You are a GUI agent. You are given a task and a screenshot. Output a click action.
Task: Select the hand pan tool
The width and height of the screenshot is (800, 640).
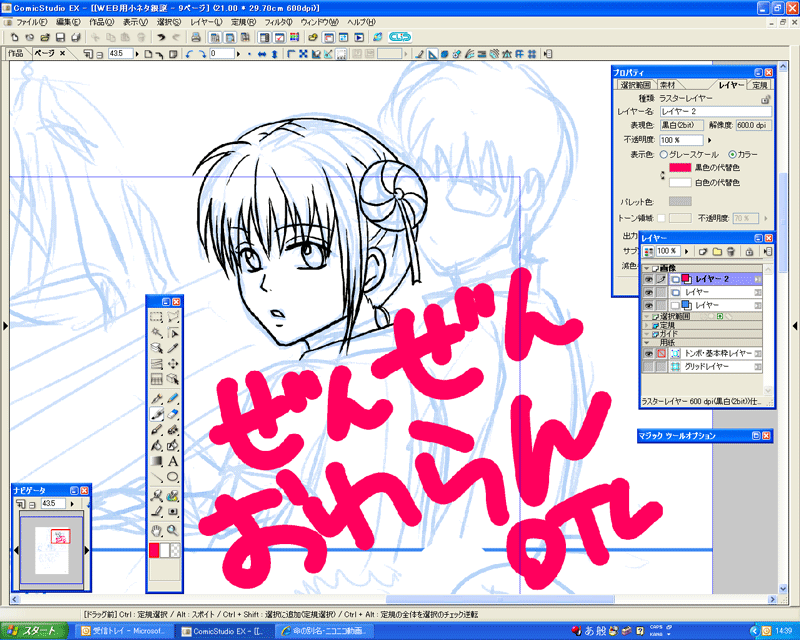click(157, 531)
